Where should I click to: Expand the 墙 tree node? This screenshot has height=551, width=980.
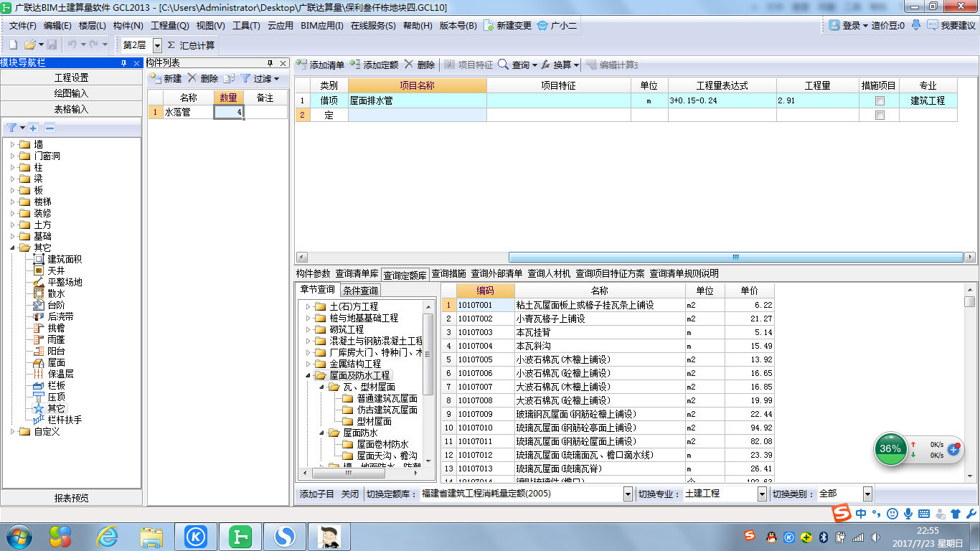pyautogui.click(x=13, y=144)
